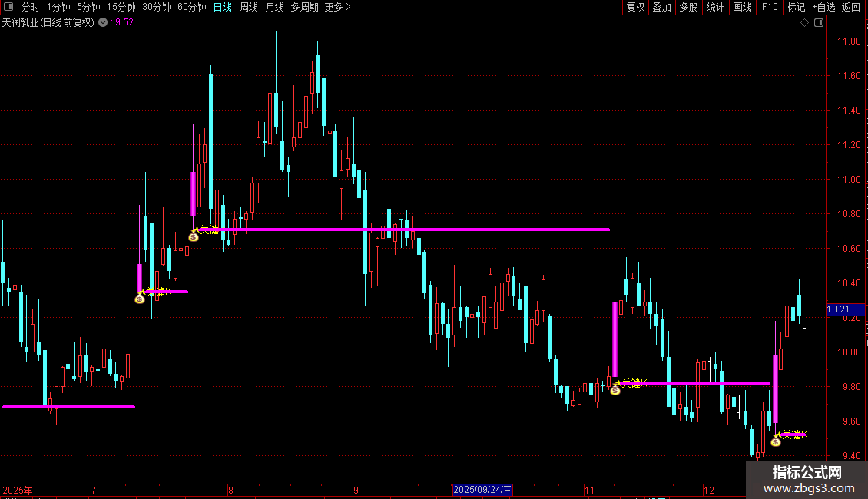868x499 pixels.
Task: Click the 9.40 price axis label
Action: [x=851, y=456]
